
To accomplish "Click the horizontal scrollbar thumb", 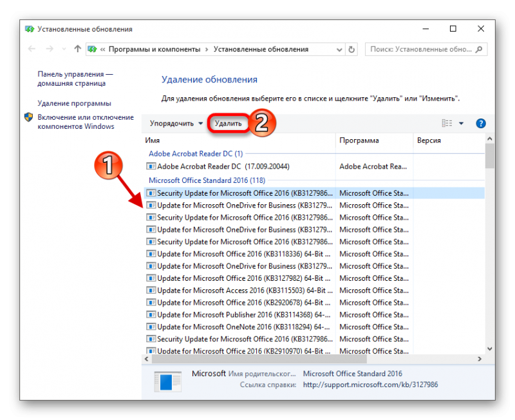I will [x=259, y=359].
